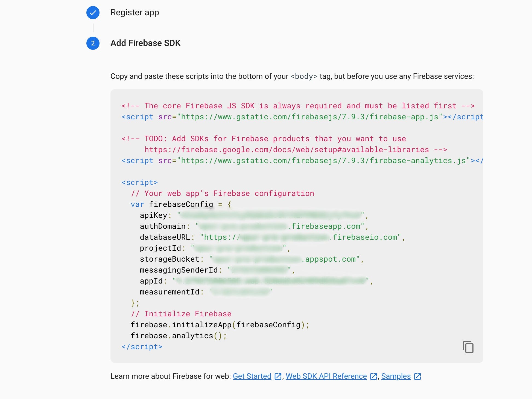This screenshot has height=399, width=532.
Task: Click the storageBucket config line
Action: coord(252,259)
